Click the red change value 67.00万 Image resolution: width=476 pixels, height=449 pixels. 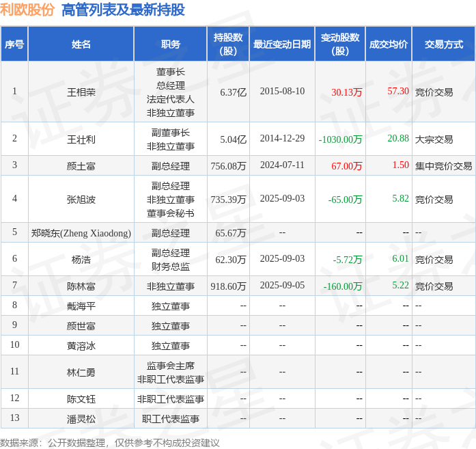coord(347,166)
